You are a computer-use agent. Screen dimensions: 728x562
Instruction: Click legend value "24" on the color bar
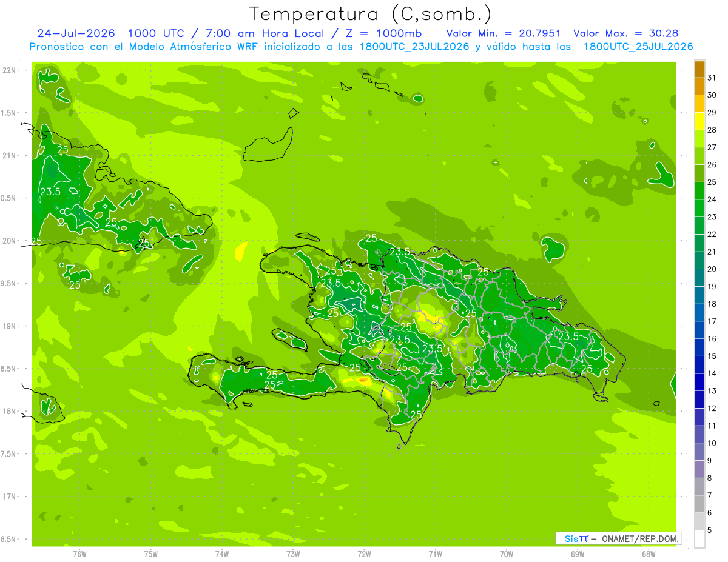[712, 199]
